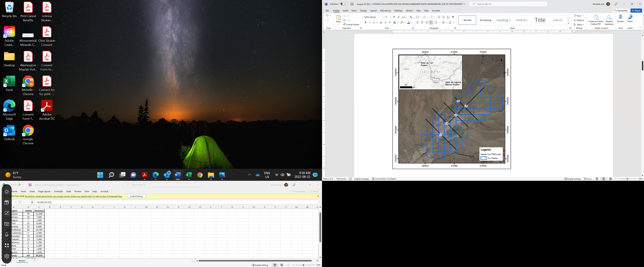
Task: Align text right in Word
Action: click(426, 22)
